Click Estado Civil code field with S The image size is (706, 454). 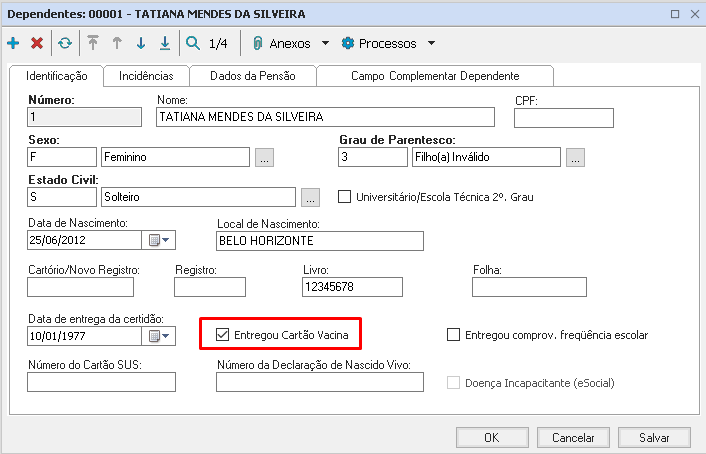point(62,197)
